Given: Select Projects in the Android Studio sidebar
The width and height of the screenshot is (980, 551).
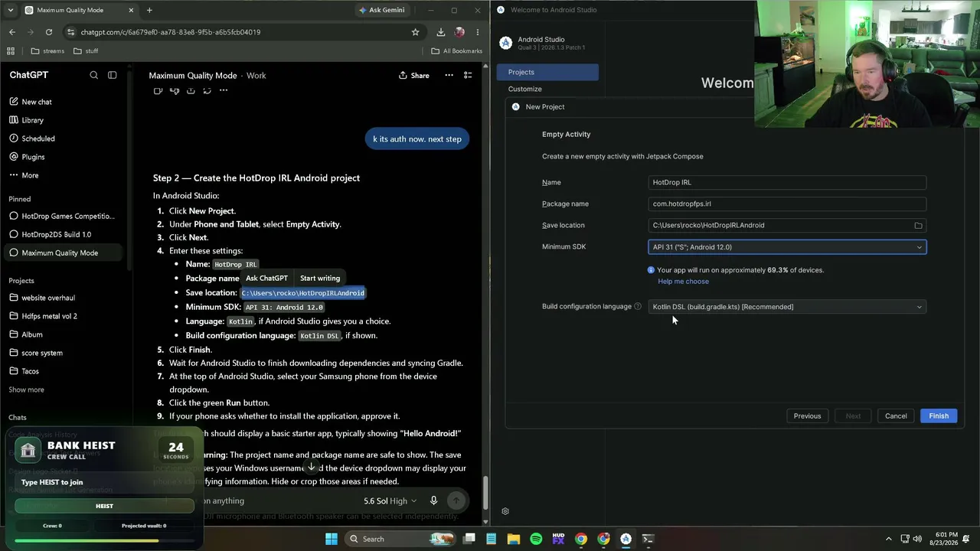Looking at the screenshot, I should [x=547, y=72].
